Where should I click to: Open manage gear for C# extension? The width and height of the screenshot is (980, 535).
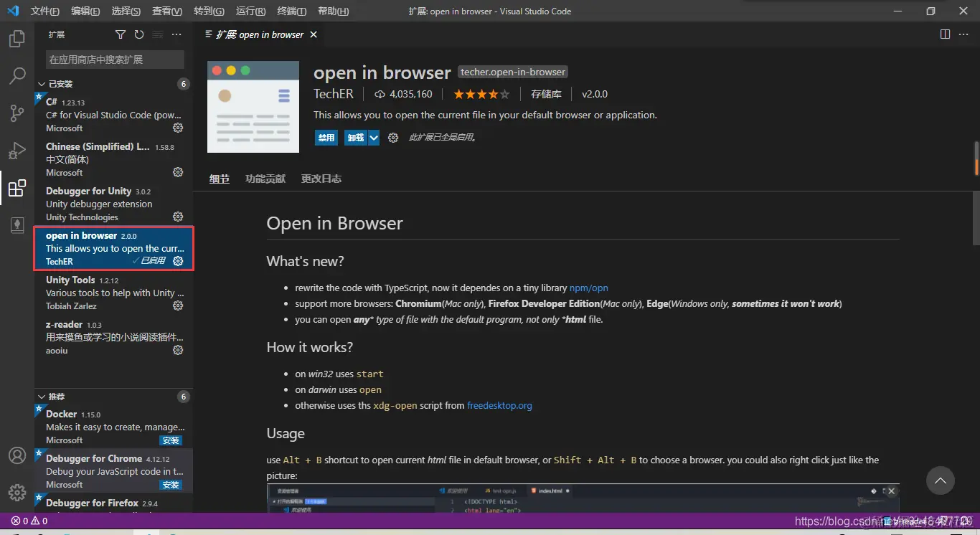(x=178, y=128)
